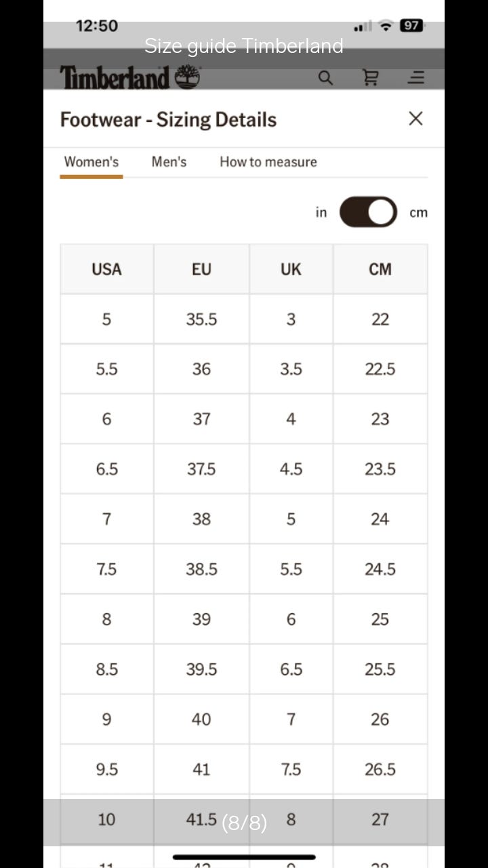The image size is (488, 868).
Task: Tap the battery indicator in status bar
Action: (411, 26)
